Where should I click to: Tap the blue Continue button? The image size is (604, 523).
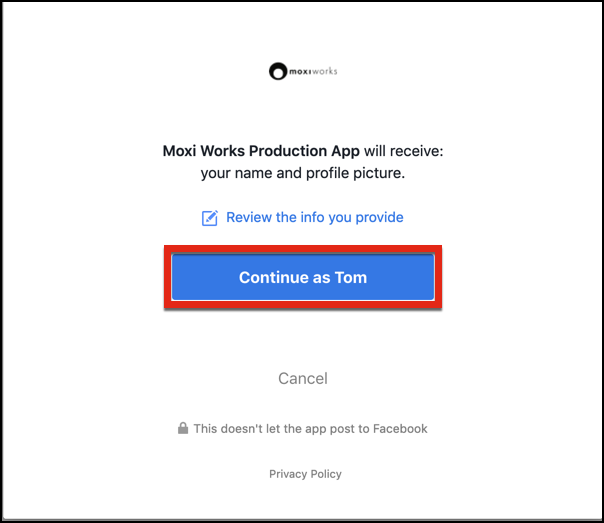[302, 277]
